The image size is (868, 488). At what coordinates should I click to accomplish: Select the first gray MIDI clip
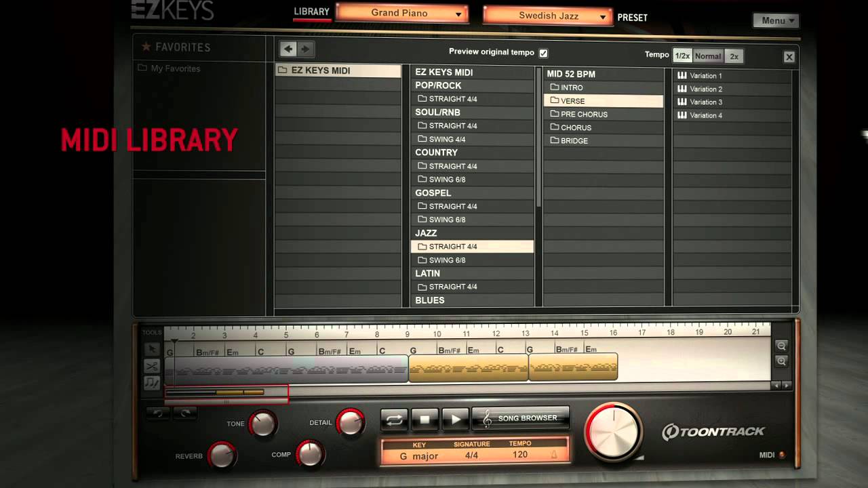(286, 369)
